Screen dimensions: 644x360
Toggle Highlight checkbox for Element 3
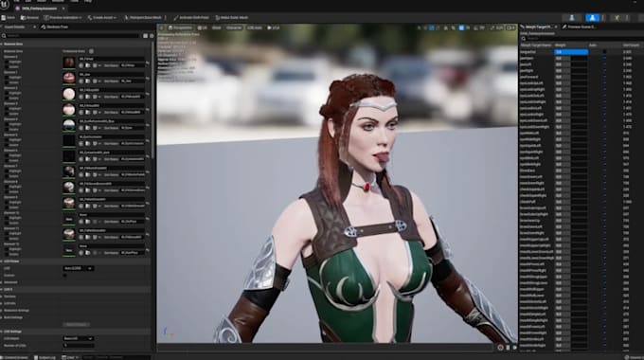click(7, 109)
